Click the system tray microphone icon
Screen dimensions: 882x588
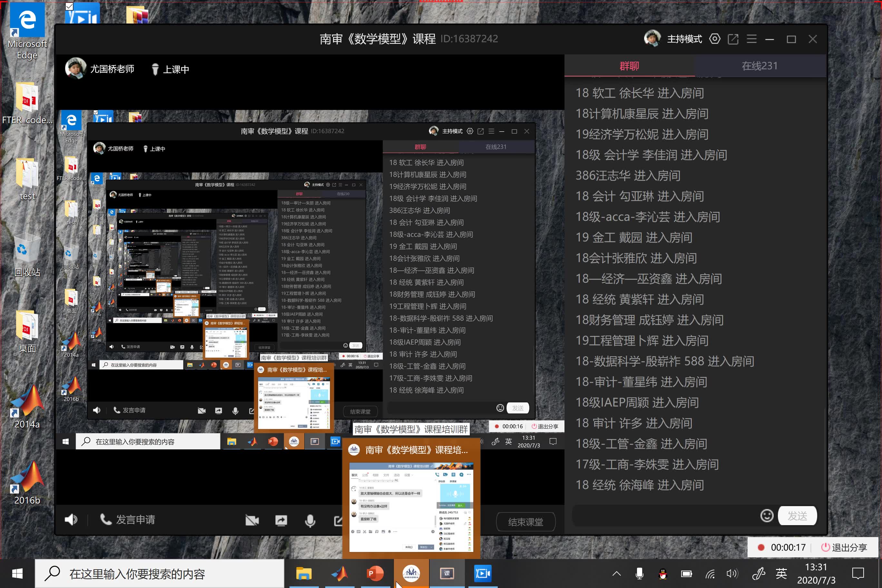point(640,573)
